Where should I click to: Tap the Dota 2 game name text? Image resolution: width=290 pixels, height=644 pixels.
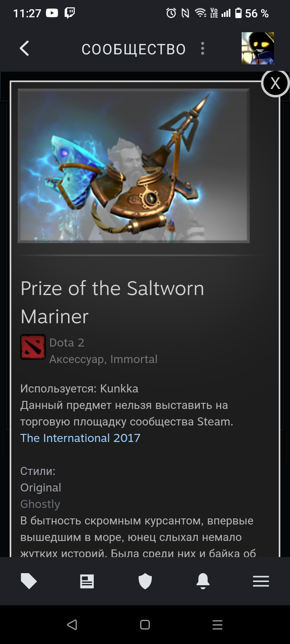coord(67,343)
